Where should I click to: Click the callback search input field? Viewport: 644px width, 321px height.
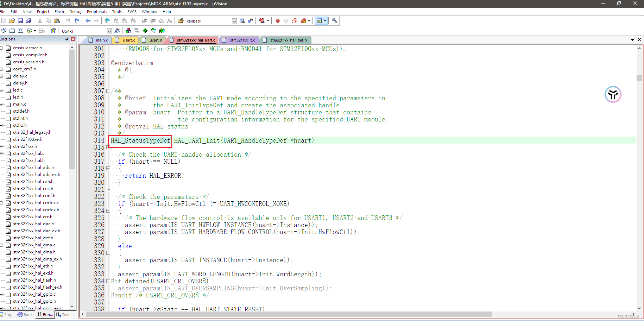click(208, 21)
